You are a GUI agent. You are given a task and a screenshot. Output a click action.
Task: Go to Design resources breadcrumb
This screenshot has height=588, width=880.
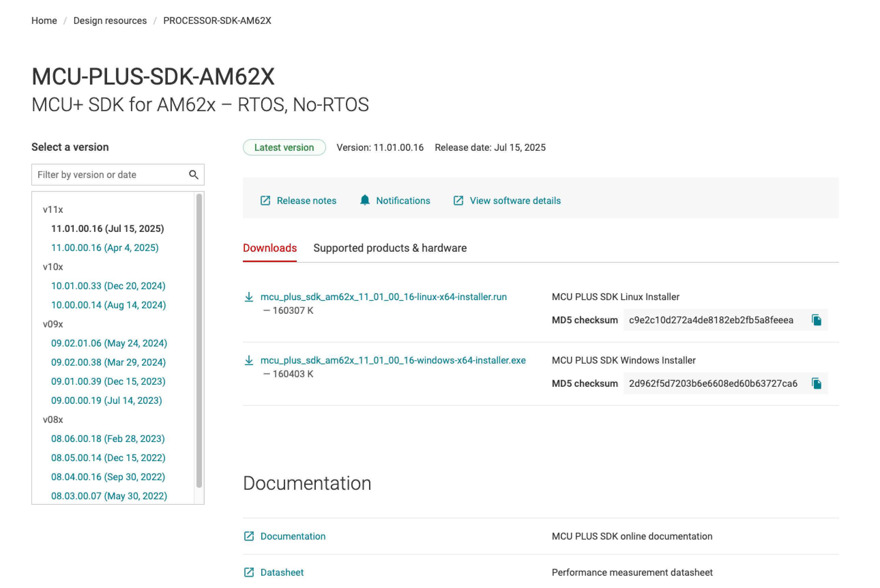[110, 20]
